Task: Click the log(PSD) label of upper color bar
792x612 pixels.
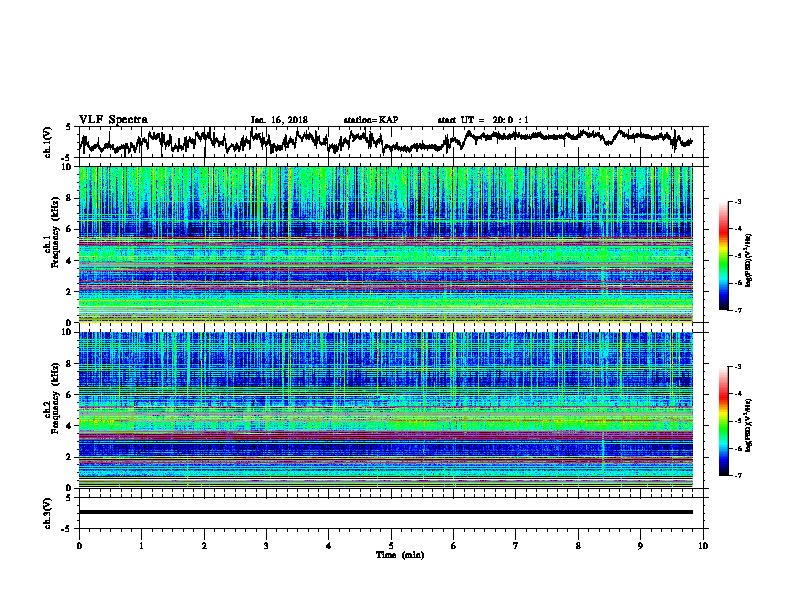Action: pyautogui.click(x=749, y=260)
